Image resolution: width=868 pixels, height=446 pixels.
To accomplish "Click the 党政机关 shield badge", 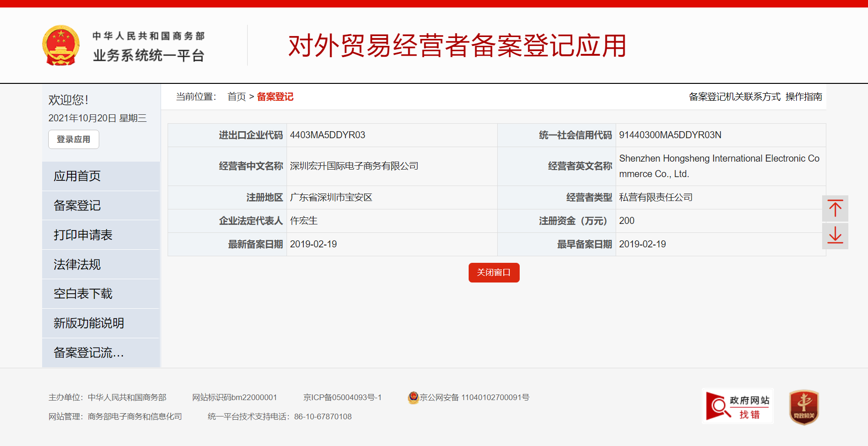I will click(x=804, y=407).
